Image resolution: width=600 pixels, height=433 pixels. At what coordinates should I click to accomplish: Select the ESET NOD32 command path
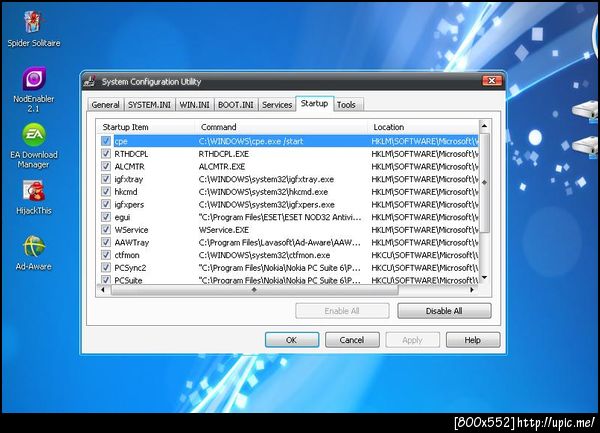click(280, 217)
